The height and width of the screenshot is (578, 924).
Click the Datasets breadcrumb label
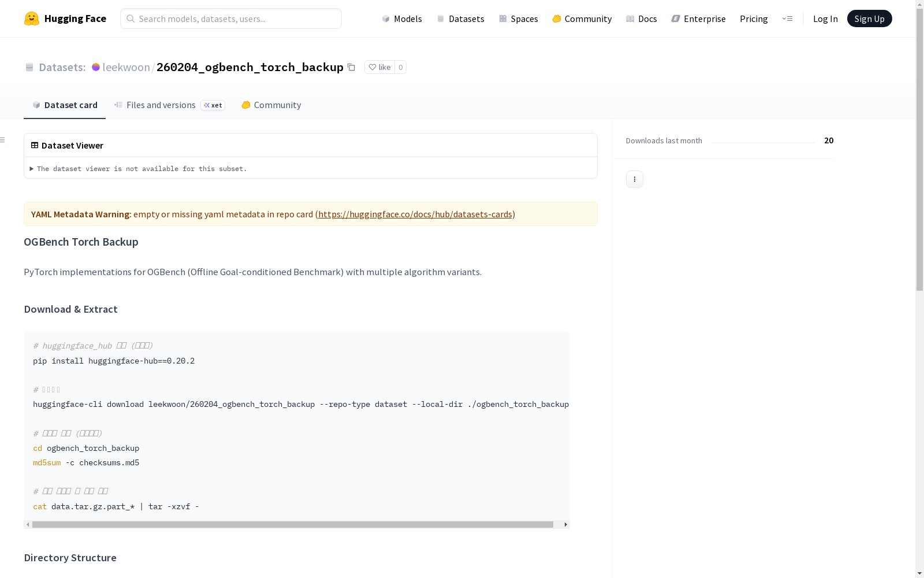62,67
